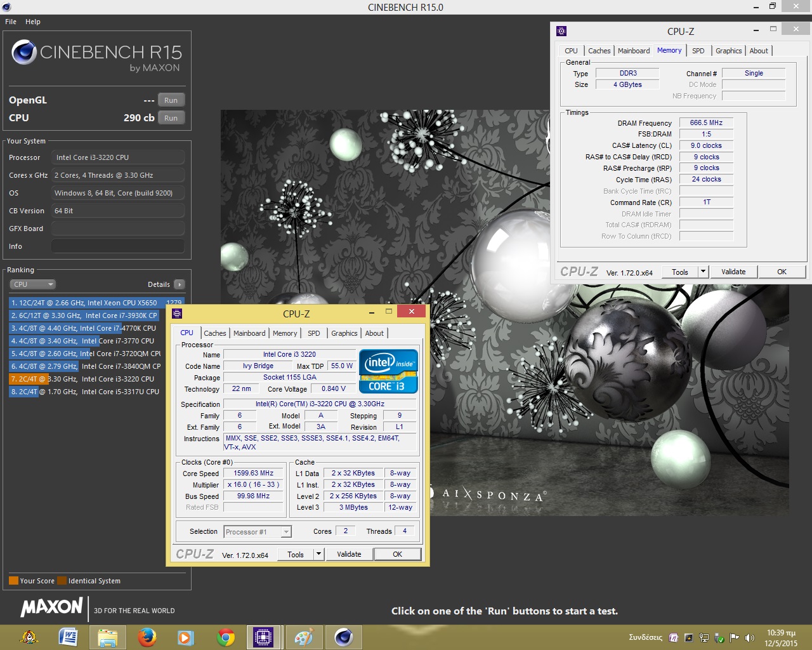Click Tools button in front CPU-Z window
Viewport: 812px width, 650px height.
pos(296,554)
